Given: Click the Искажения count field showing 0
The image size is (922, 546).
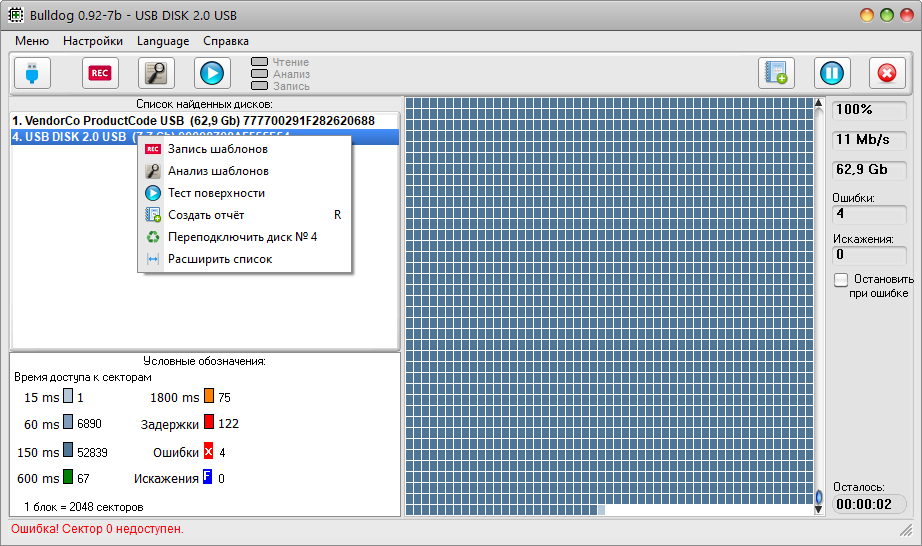Looking at the screenshot, I should [x=869, y=255].
